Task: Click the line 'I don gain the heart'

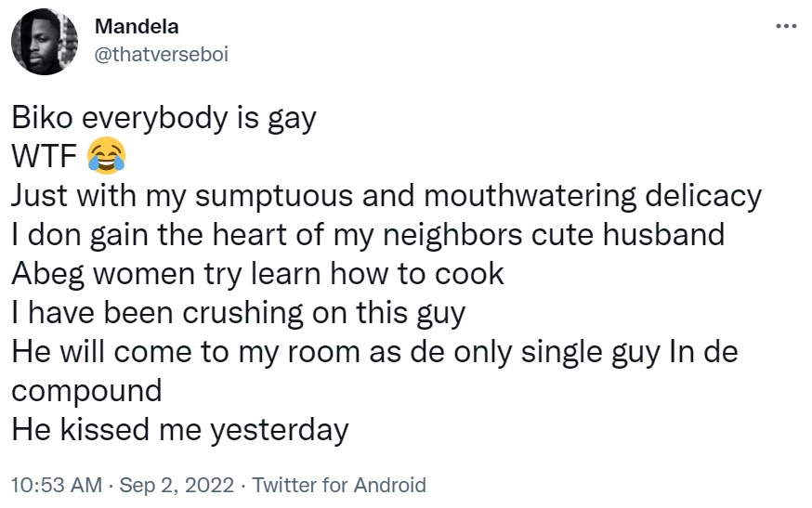Action: pyautogui.click(x=367, y=234)
